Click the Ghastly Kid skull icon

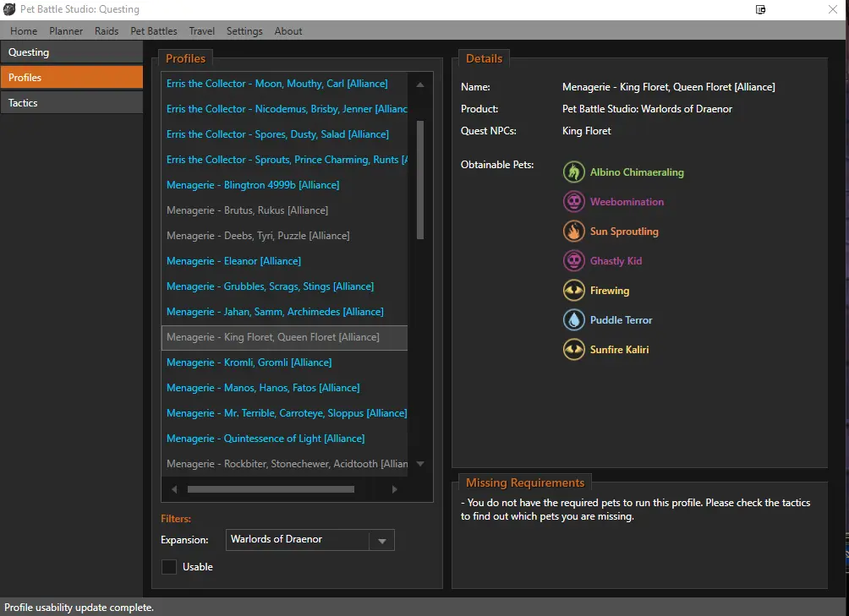pos(573,260)
